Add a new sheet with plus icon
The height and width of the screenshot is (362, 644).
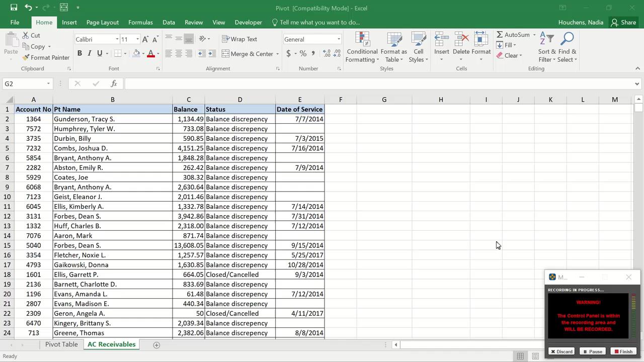[156, 345]
